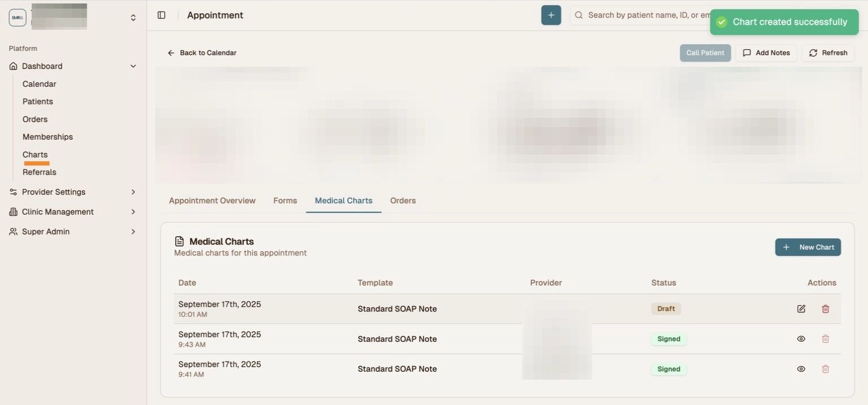Switch to Appointment Overview tab
The width and height of the screenshot is (868, 405).
(x=212, y=200)
